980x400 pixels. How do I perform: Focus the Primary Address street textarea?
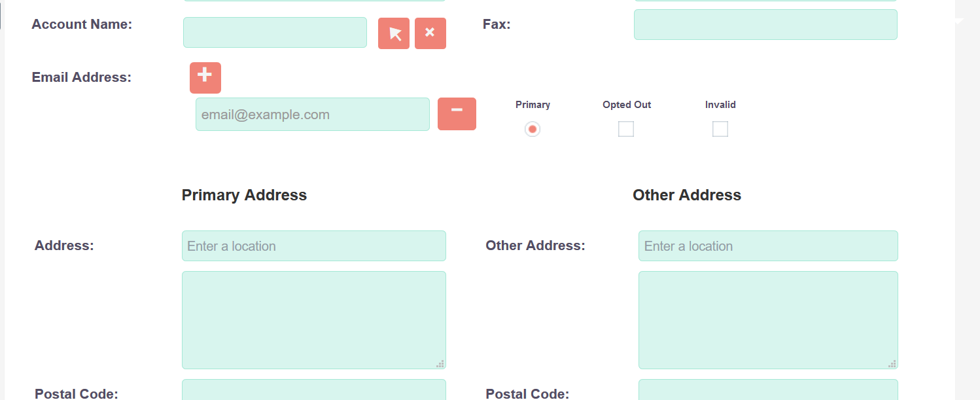pos(314,320)
